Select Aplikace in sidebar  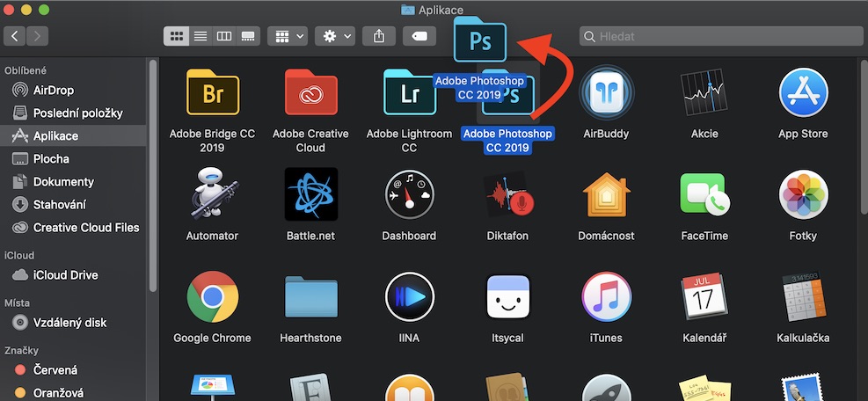pyautogui.click(x=73, y=135)
